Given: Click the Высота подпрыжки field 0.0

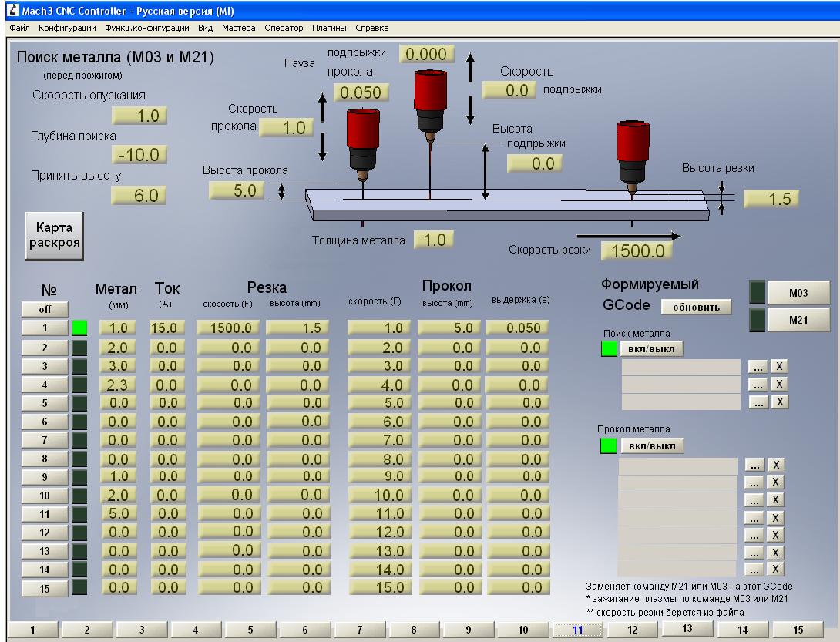Looking at the screenshot, I should tap(535, 163).
